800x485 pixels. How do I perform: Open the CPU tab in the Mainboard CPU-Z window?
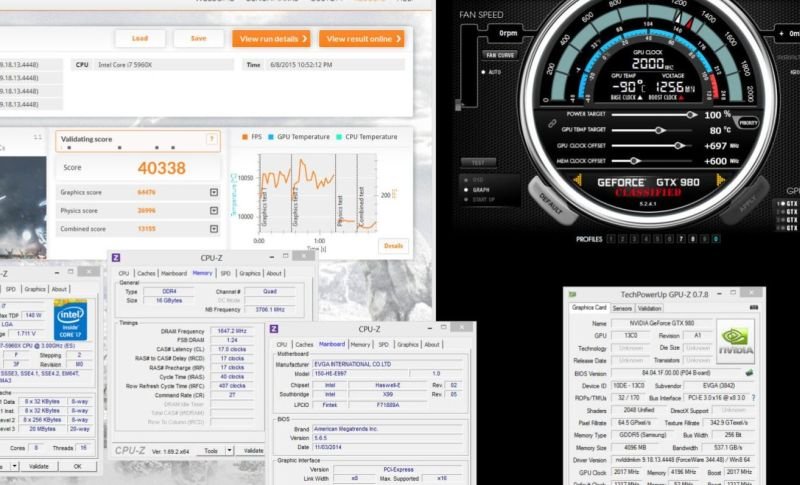(282, 345)
